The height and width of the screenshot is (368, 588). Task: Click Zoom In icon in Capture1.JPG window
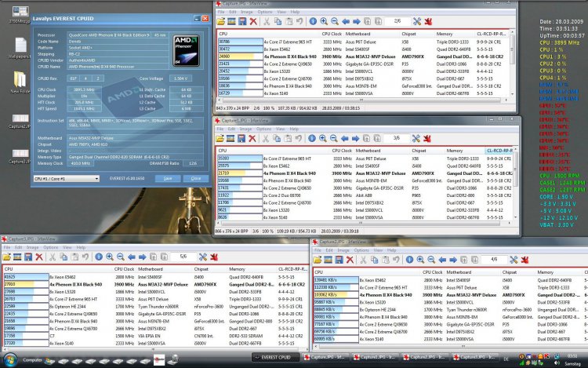[322, 138]
